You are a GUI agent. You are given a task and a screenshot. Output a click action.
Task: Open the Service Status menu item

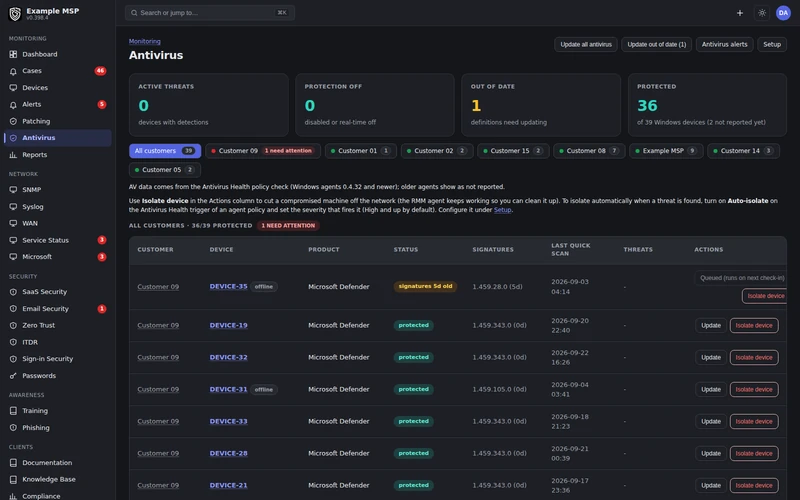(57, 240)
